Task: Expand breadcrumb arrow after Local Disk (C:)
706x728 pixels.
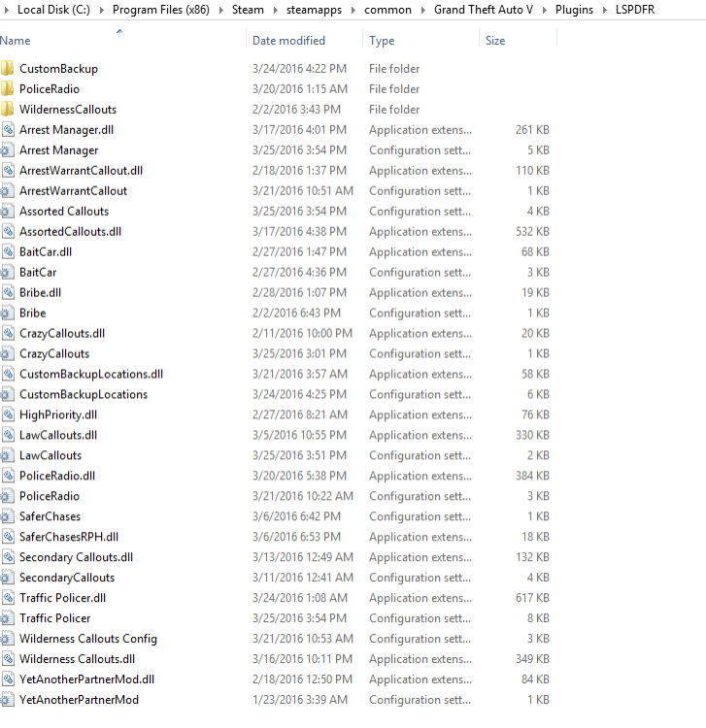Action: [x=102, y=10]
